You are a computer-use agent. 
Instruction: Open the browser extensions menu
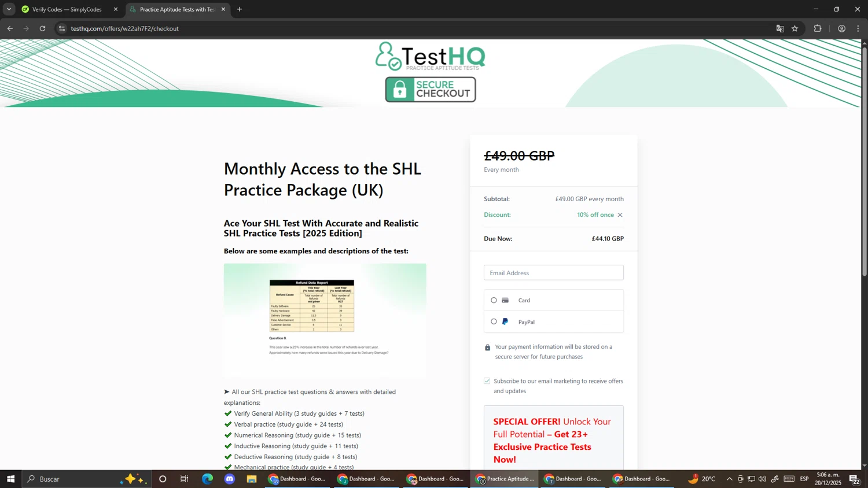click(818, 28)
